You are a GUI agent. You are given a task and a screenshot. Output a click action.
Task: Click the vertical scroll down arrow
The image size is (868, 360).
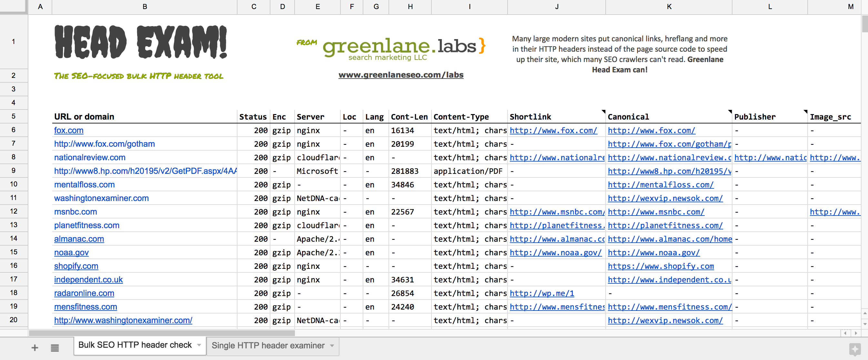[865, 324]
